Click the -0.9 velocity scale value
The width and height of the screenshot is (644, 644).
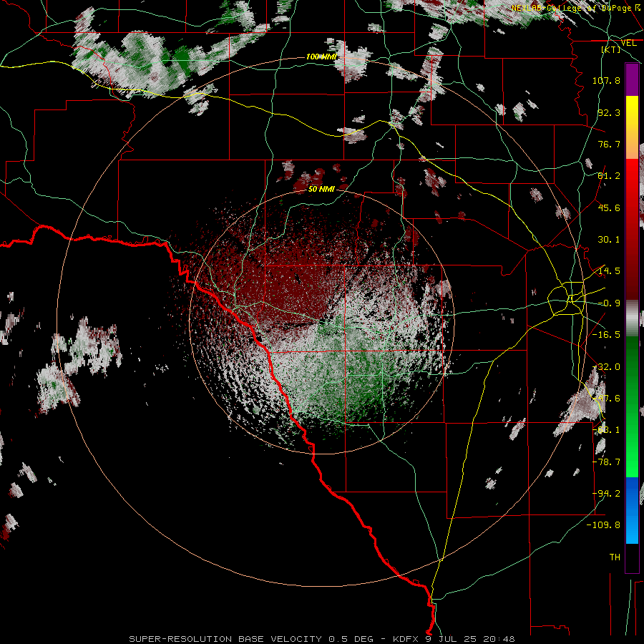tap(609, 303)
